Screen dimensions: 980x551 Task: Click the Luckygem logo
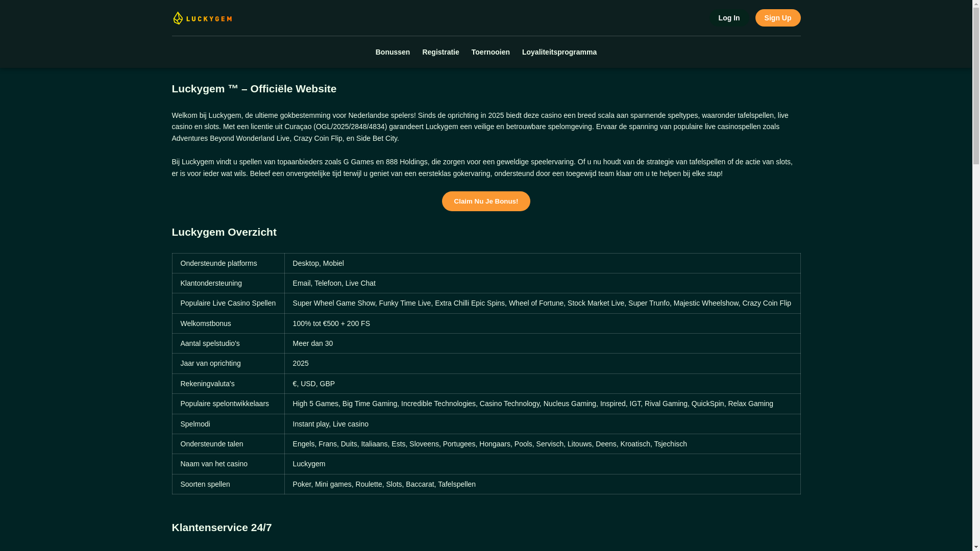coord(202,18)
